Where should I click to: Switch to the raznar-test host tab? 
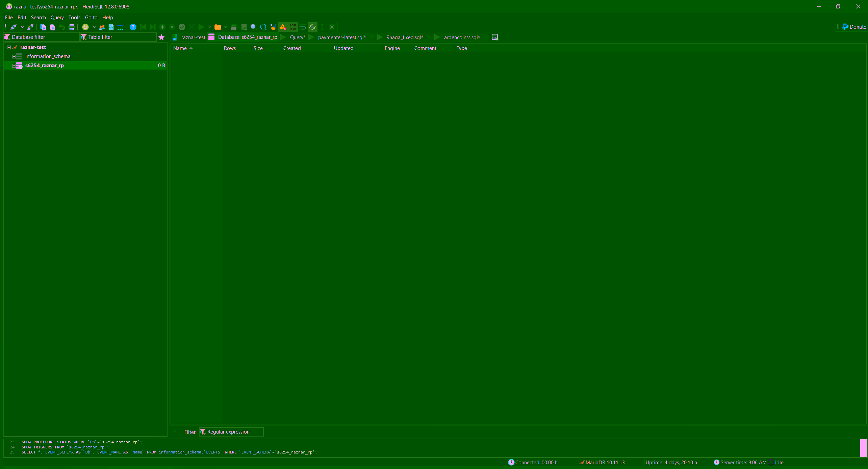[189, 37]
